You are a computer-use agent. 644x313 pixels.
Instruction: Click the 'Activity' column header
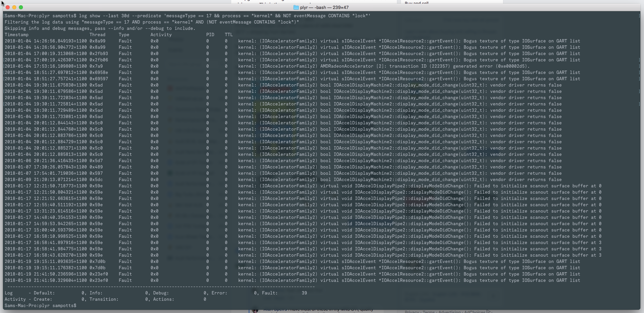point(161,35)
